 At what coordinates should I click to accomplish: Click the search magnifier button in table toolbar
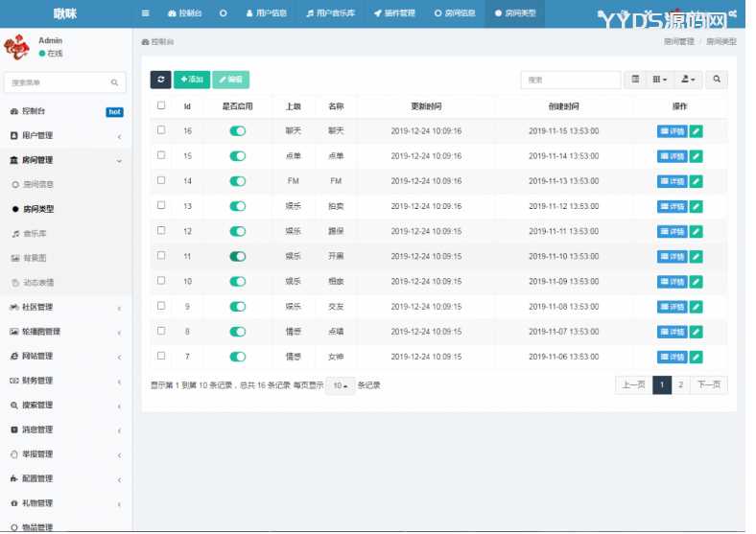click(x=716, y=80)
